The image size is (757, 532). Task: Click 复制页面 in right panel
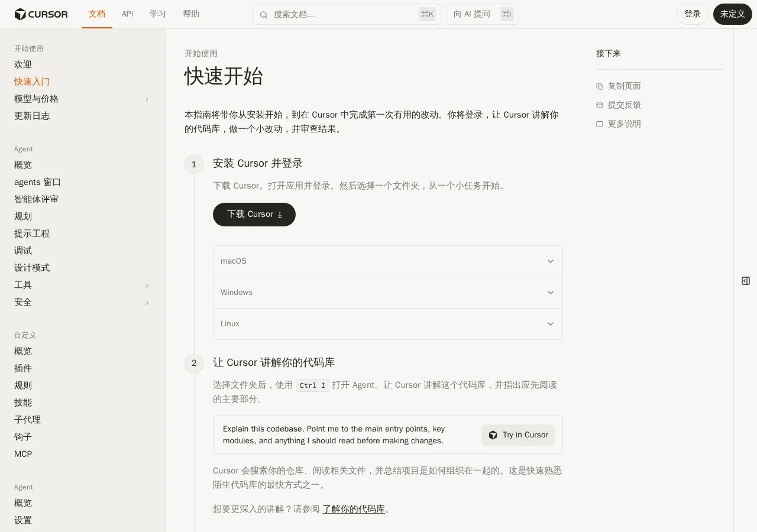point(625,86)
